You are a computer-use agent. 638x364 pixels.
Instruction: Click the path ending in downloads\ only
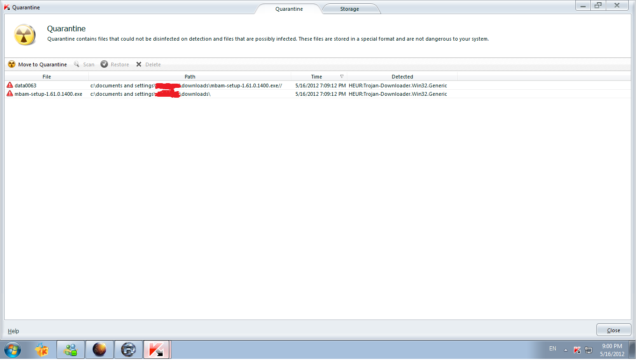[x=151, y=94]
